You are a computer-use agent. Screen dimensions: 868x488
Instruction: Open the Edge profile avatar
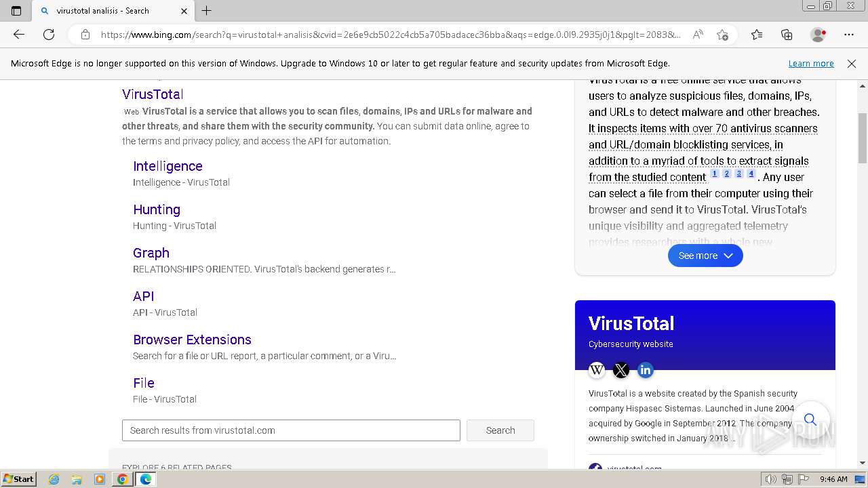point(818,35)
